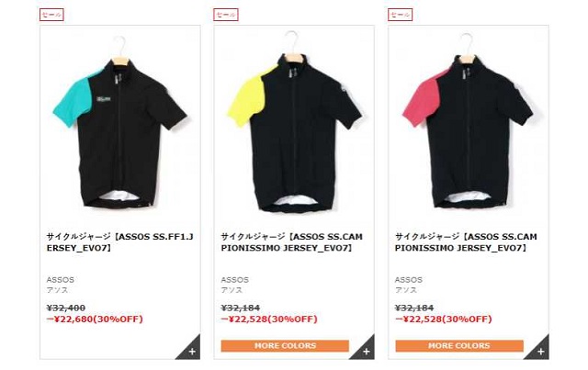588x370 pixels.
Task: Click the ASSOS brand name under third product
Action: click(408, 280)
